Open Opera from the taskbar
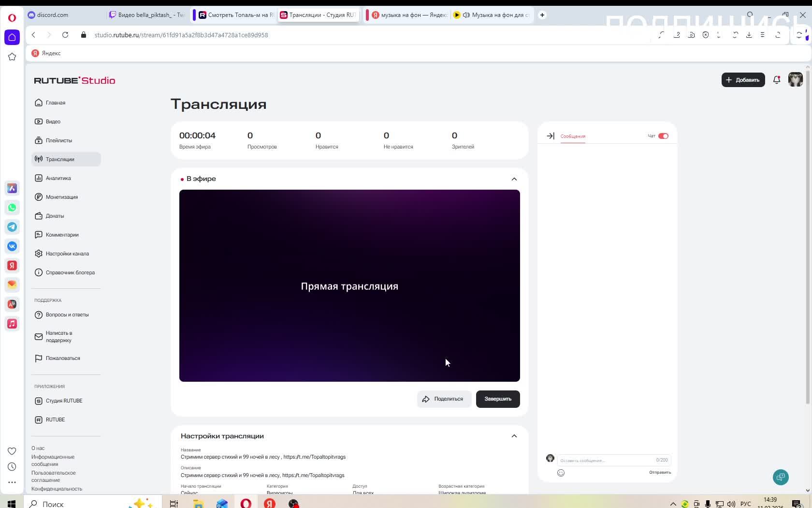 click(x=246, y=504)
